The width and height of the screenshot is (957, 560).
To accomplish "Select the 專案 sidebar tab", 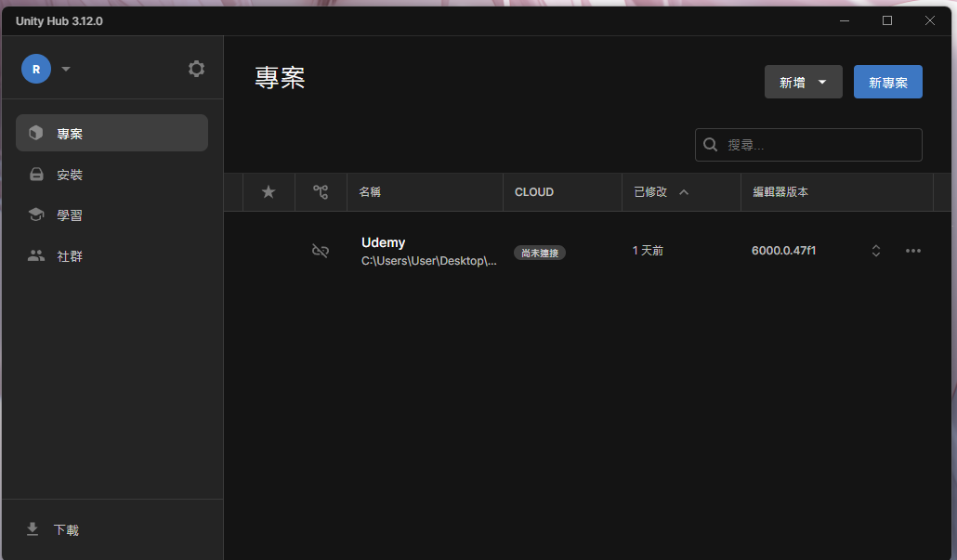I will click(111, 133).
